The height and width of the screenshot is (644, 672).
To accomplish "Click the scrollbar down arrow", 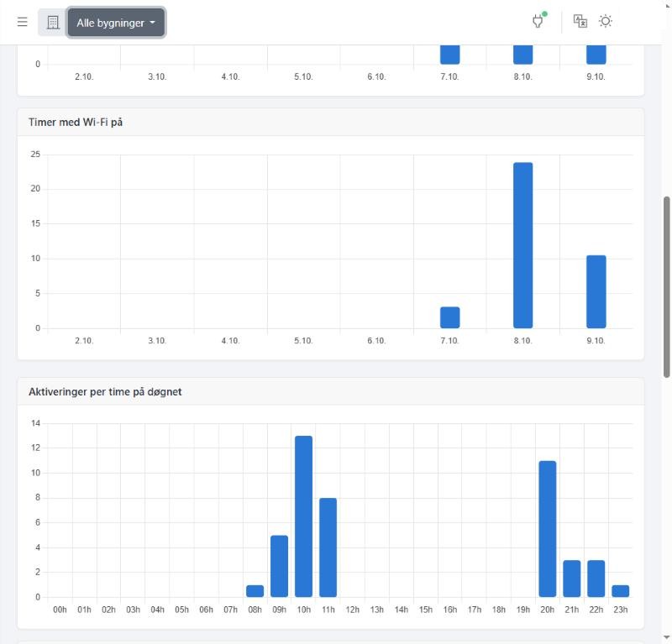I will coord(666,637).
